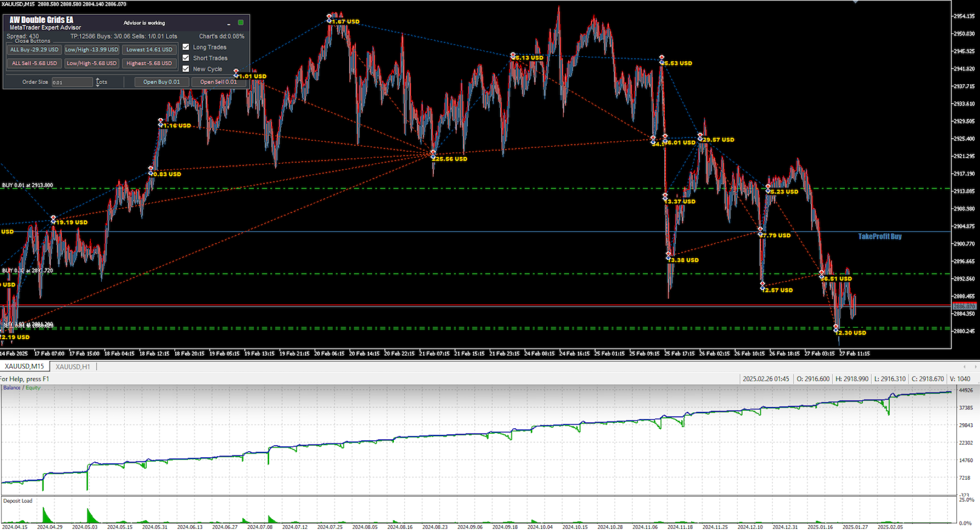980x530 pixels.
Task: Click the 'V: 1040' status bar cell
Action: (960, 379)
